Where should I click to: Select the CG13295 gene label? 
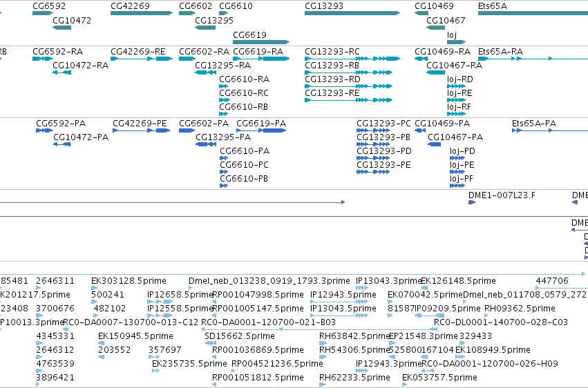pyautogui.click(x=214, y=21)
